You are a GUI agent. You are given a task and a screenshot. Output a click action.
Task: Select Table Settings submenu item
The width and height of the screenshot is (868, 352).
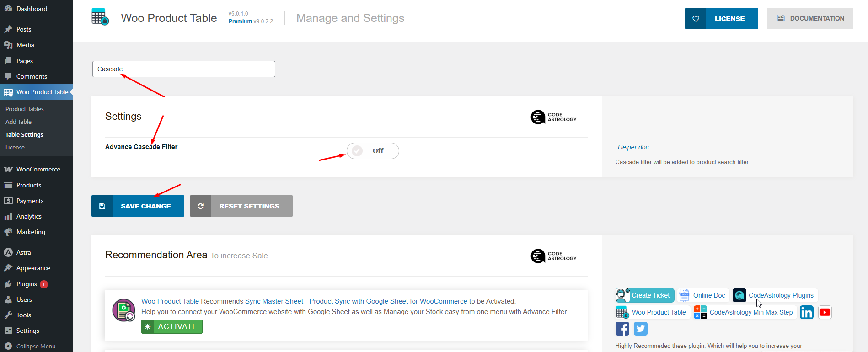(24, 134)
